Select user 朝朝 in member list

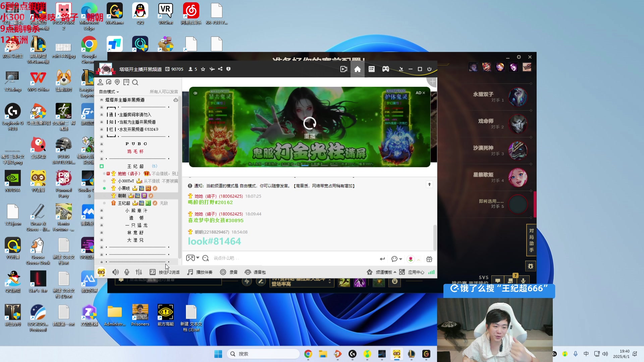122,196
